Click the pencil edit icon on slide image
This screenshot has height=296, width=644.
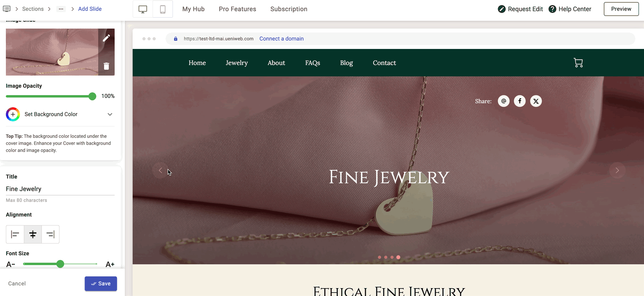pyautogui.click(x=106, y=38)
